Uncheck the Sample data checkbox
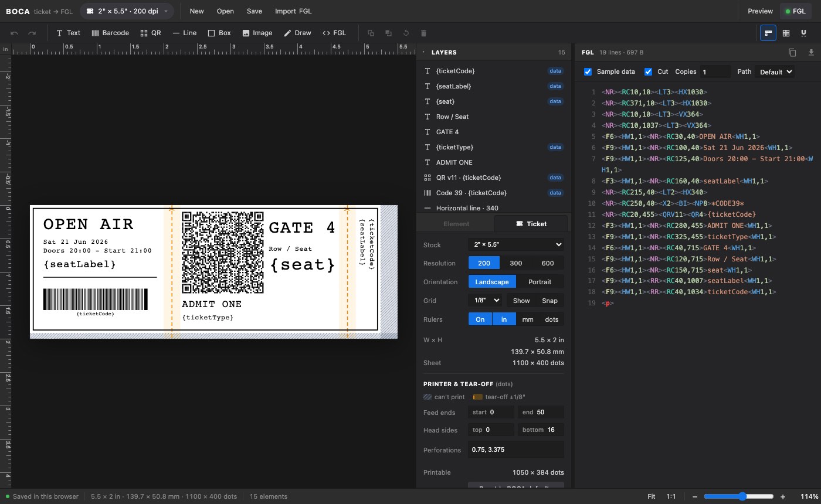 pos(588,71)
